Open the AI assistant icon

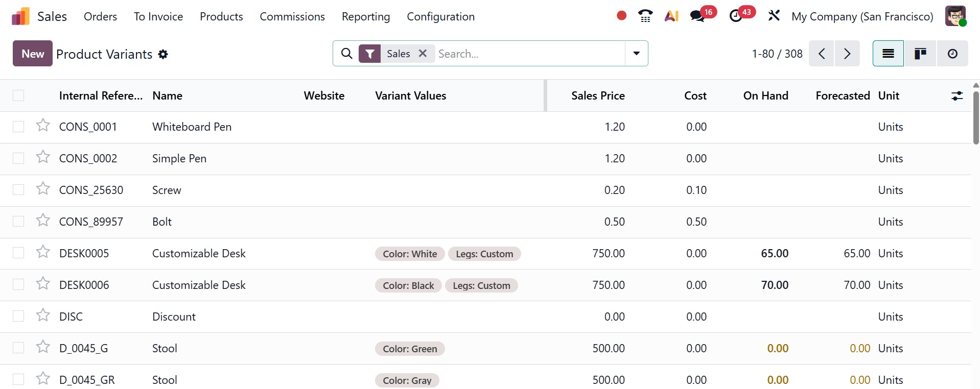671,16
